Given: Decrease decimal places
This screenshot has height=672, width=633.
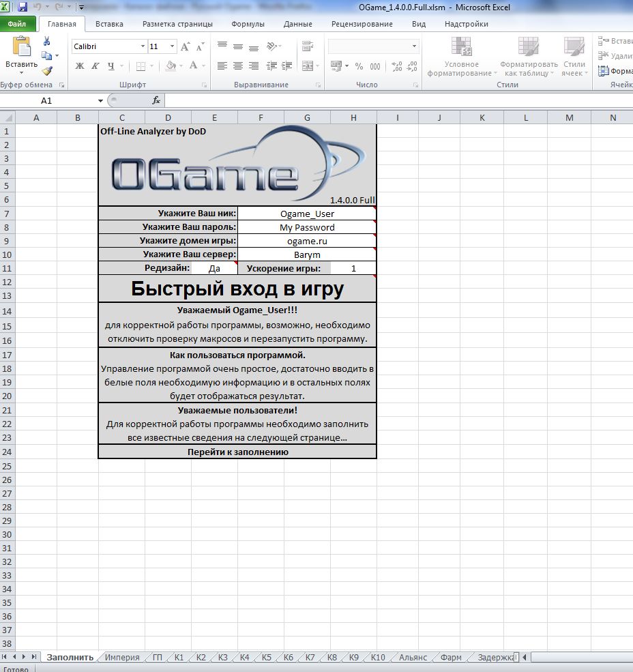Looking at the screenshot, I should (x=412, y=66).
